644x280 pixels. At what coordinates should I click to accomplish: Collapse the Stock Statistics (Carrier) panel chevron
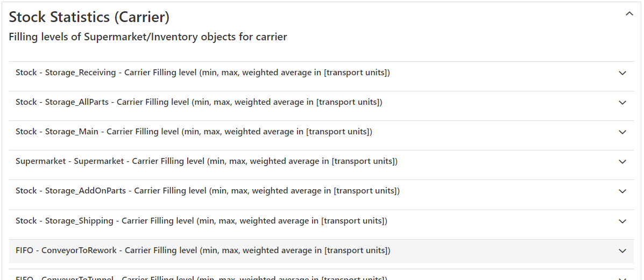(629, 15)
